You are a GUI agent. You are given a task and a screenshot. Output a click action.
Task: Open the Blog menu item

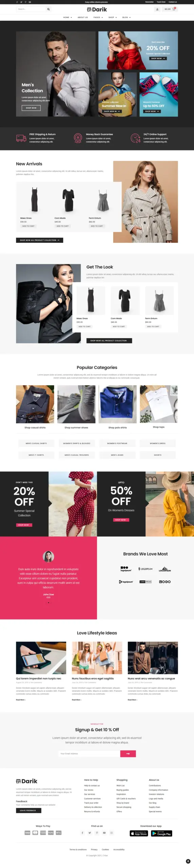[x=127, y=17]
